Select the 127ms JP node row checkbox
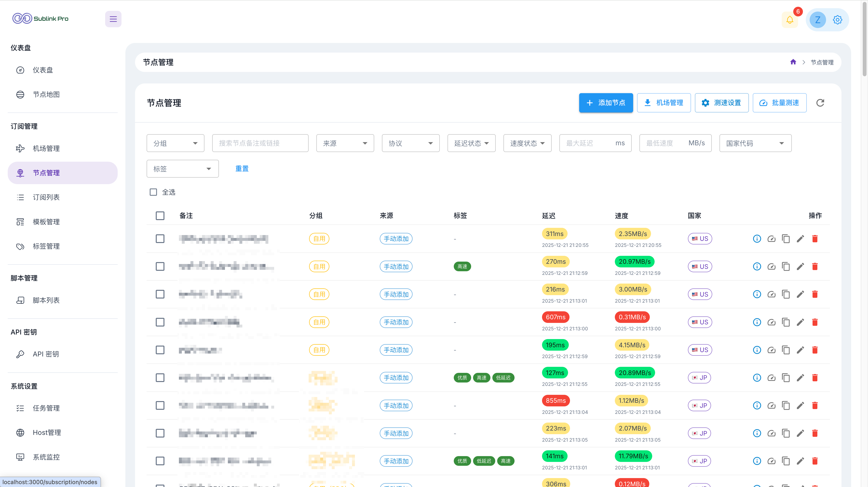The height and width of the screenshot is (487, 868). [160, 378]
